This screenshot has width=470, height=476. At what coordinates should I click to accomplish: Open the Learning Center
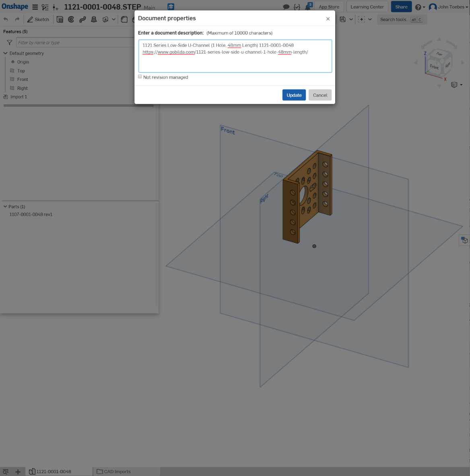[367, 7]
